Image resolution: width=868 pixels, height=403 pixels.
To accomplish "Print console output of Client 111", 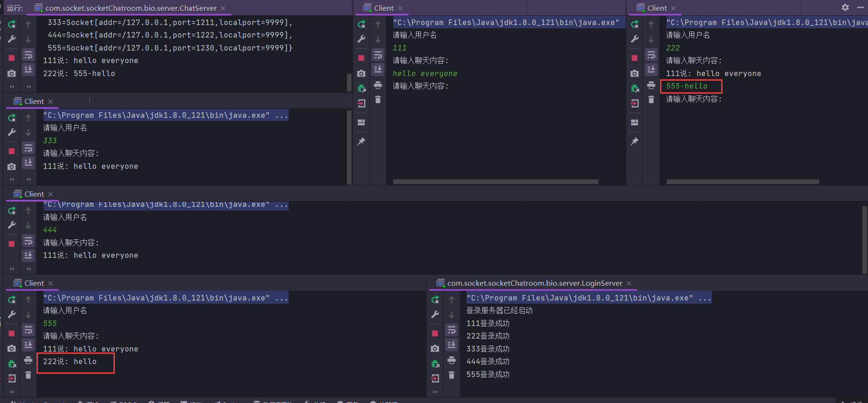I will click(x=378, y=85).
